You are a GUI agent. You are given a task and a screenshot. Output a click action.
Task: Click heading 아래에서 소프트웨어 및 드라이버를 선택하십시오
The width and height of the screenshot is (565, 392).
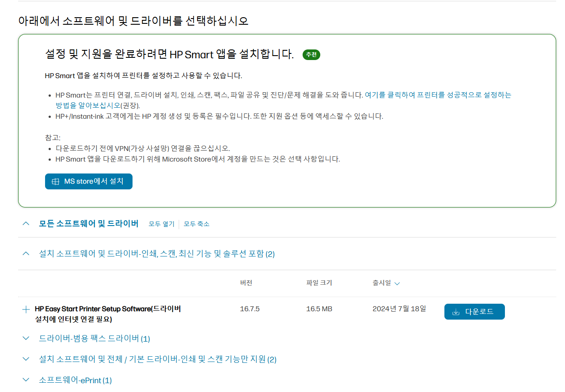coord(133,20)
